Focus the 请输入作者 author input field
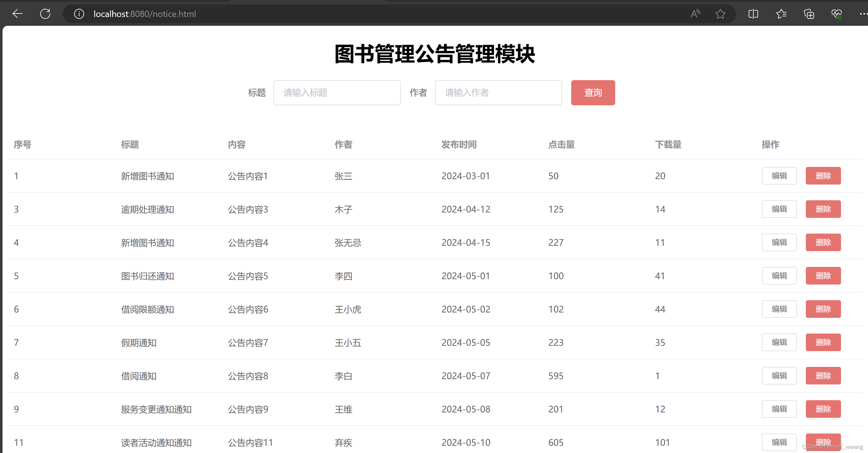868x453 pixels. pyautogui.click(x=498, y=93)
